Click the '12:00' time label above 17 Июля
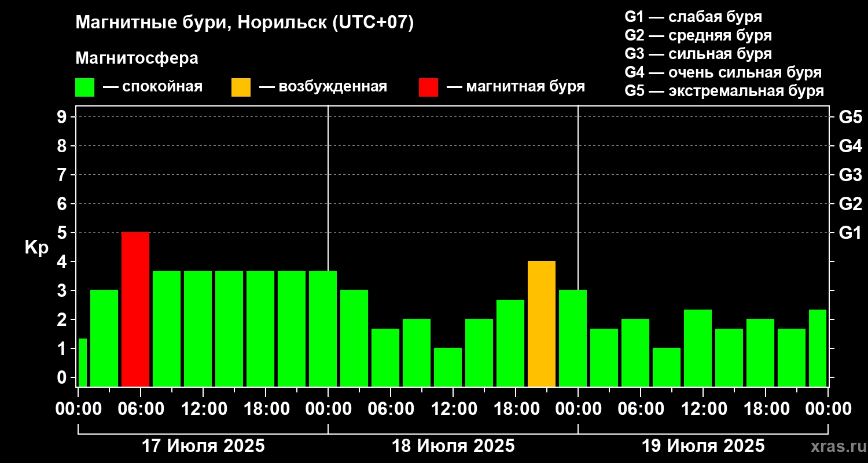The image size is (868, 463). [x=203, y=409]
